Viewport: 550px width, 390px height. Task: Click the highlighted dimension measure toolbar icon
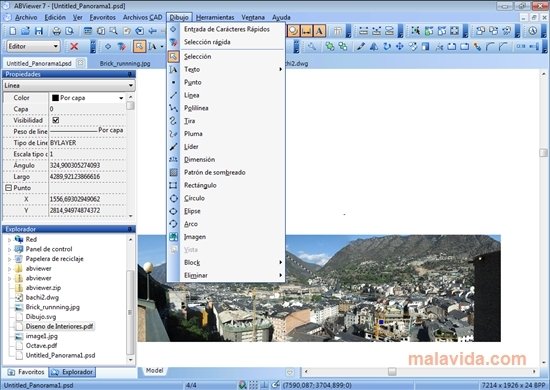pyautogui.click(x=307, y=31)
